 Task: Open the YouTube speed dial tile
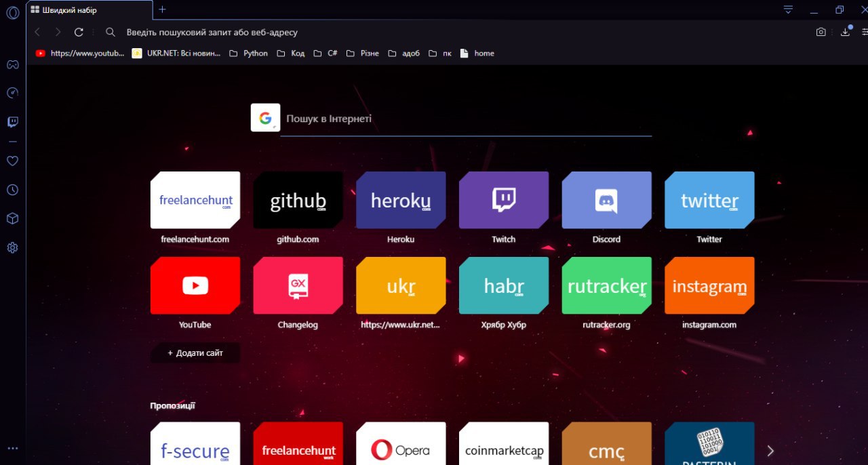[195, 285]
